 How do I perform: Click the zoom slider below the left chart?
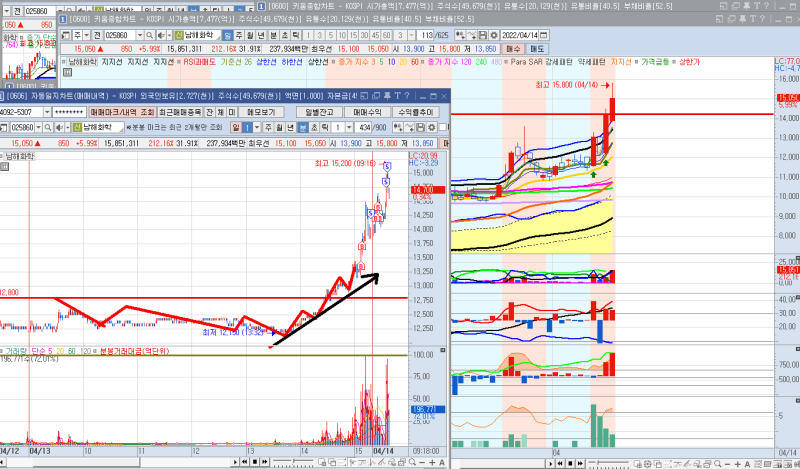pos(294,462)
